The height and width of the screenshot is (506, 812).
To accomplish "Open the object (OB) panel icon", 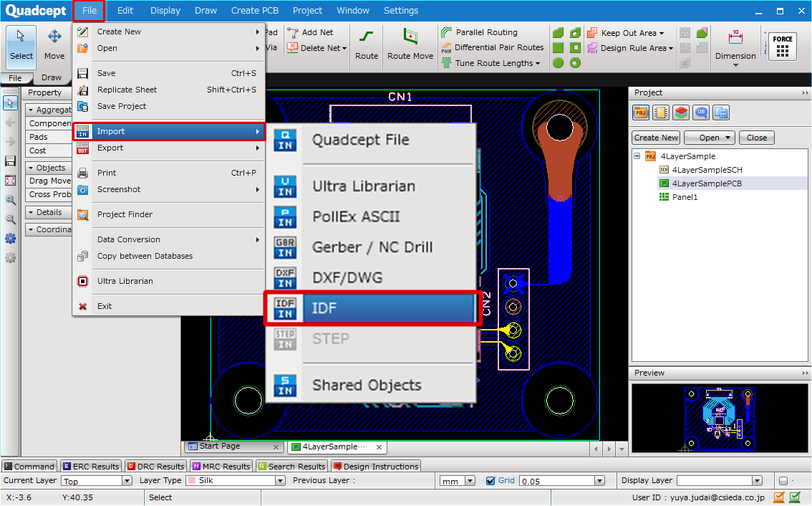I will click(701, 113).
